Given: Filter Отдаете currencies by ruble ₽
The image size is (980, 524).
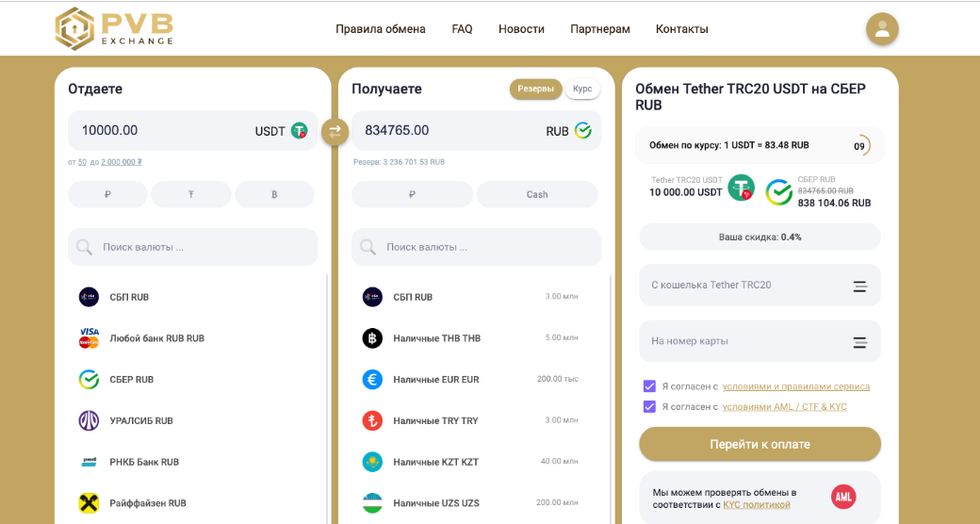Looking at the screenshot, I should pyautogui.click(x=107, y=194).
